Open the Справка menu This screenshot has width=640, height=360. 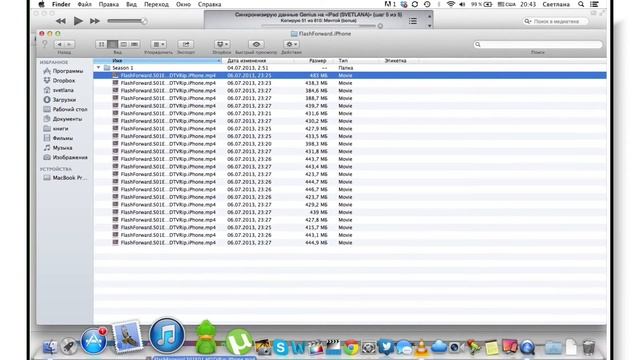click(209, 4)
